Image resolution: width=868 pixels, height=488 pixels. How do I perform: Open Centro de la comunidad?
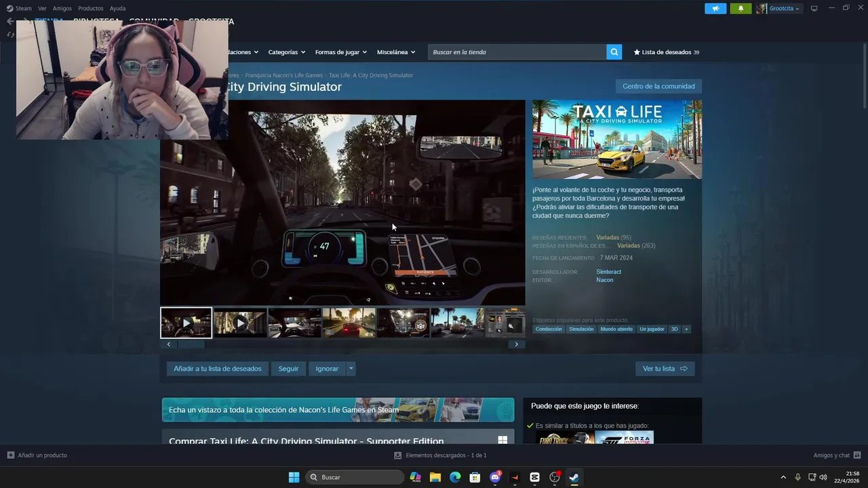[x=658, y=86]
